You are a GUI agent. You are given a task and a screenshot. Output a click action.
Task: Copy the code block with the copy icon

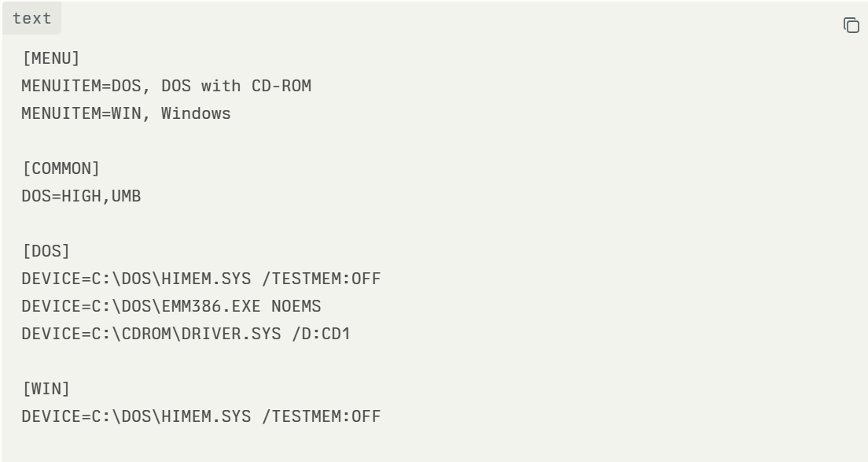tap(851, 24)
